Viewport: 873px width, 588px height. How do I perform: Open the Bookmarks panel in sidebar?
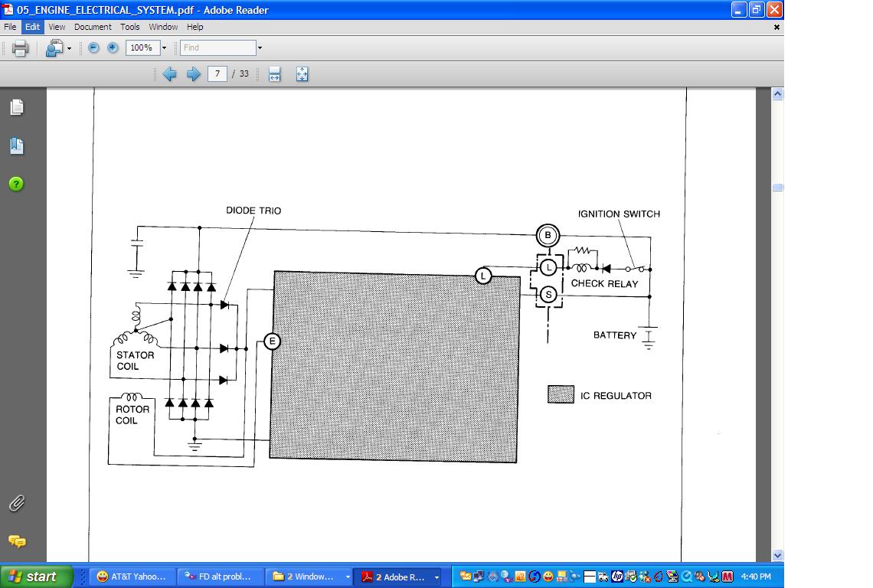[x=17, y=145]
